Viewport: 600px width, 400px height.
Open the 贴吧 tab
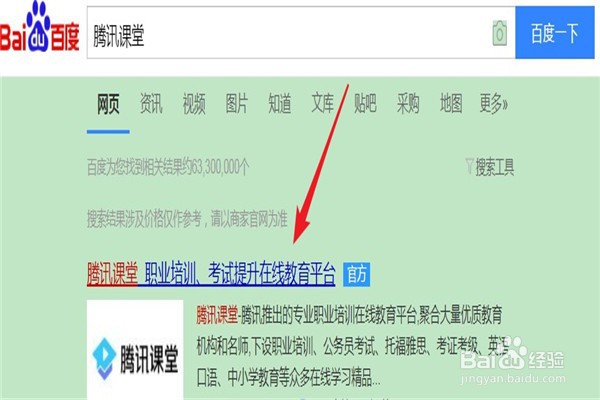365,103
